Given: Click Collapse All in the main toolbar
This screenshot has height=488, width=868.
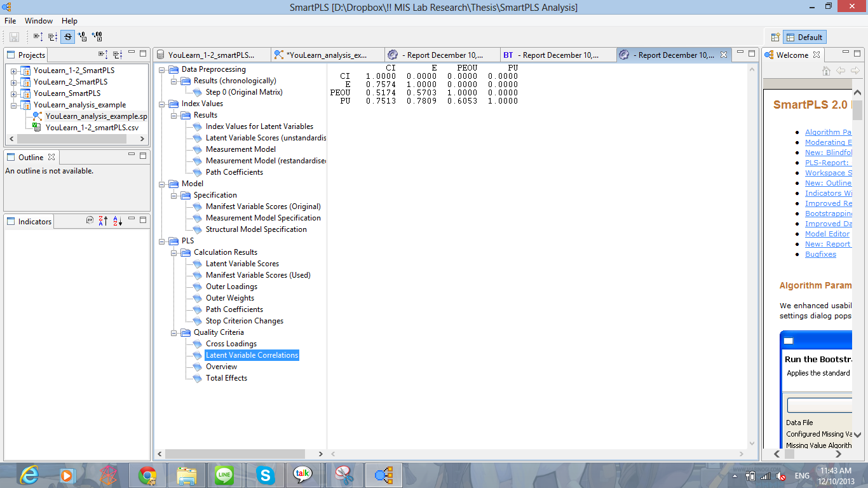Looking at the screenshot, I should (x=53, y=37).
